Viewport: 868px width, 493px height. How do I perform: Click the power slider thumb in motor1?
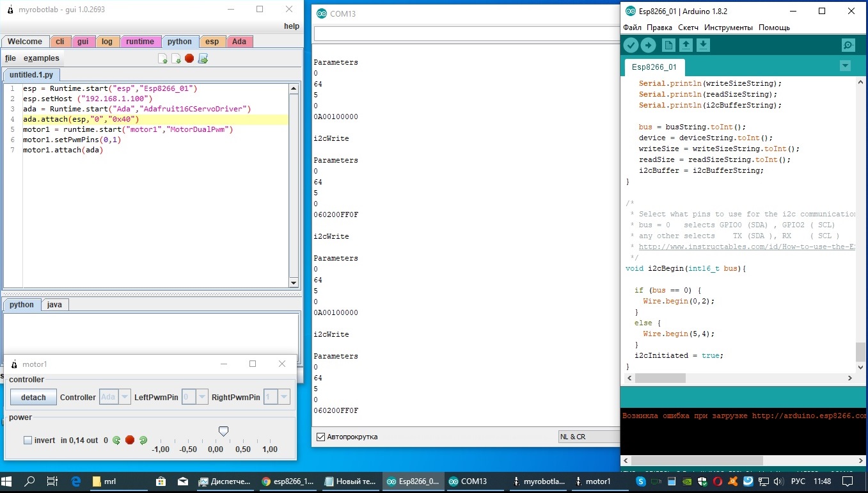pyautogui.click(x=223, y=432)
